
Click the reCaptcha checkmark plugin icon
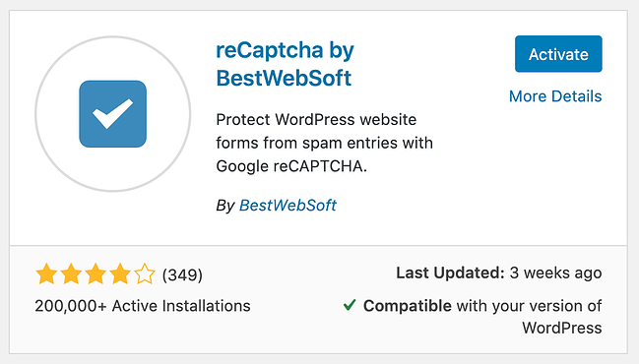(x=113, y=114)
